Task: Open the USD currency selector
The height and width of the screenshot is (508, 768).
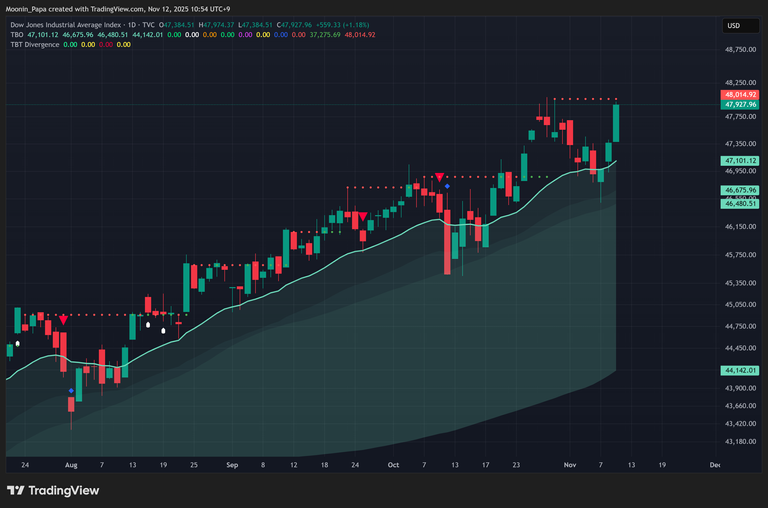Action: tap(733, 26)
